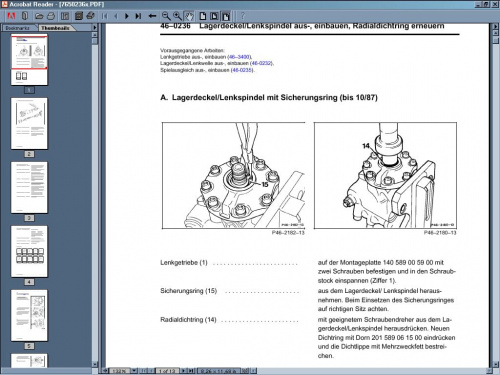Click the text 'Radialdichtring (14)'

point(188,320)
